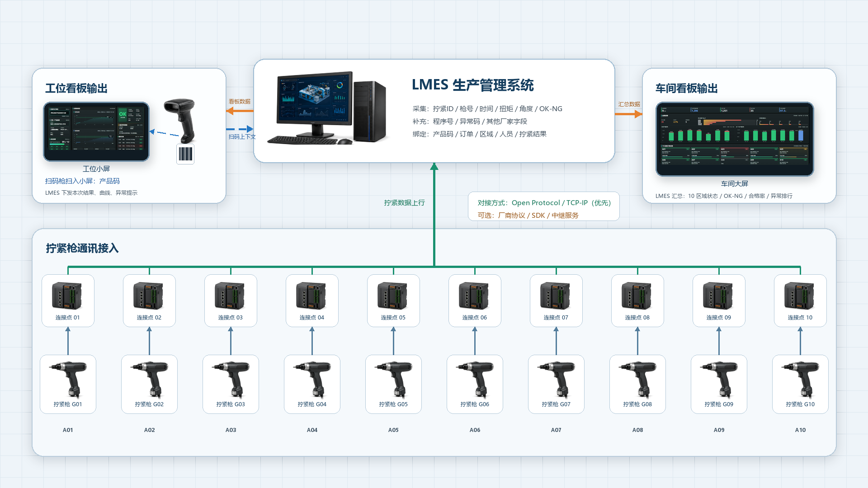
Task: Click the 拧紧枪 G05 tool icon
Action: [x=393, y=380]
